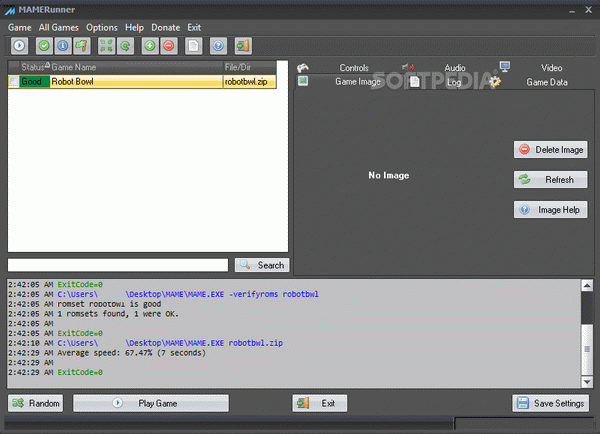Click the bottom Exit button

320,403
